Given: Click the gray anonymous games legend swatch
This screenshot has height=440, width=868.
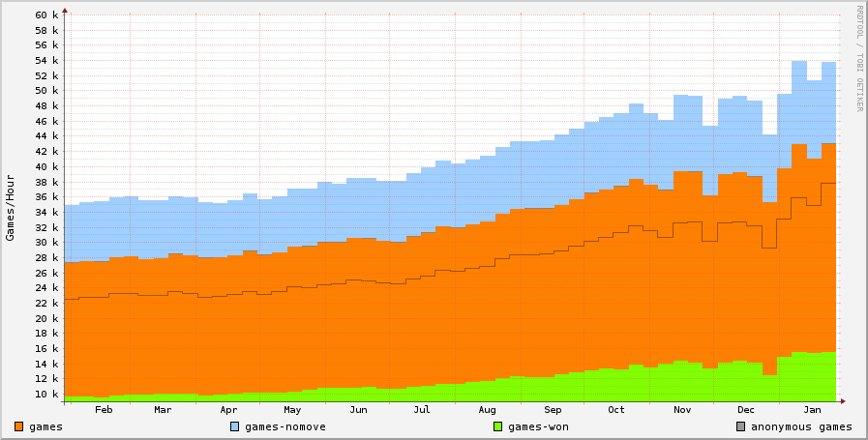Looking at the screenshot, I should 742,426.
